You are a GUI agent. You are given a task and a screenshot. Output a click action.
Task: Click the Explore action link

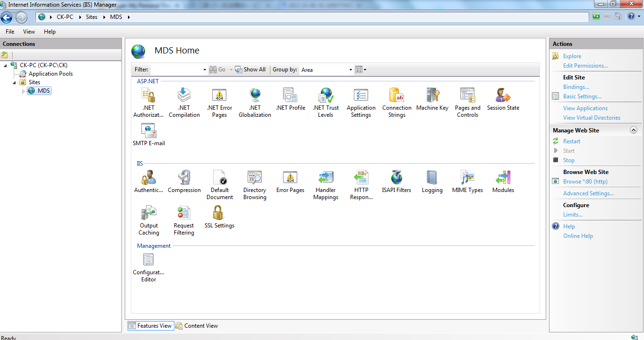pos(572,56)
